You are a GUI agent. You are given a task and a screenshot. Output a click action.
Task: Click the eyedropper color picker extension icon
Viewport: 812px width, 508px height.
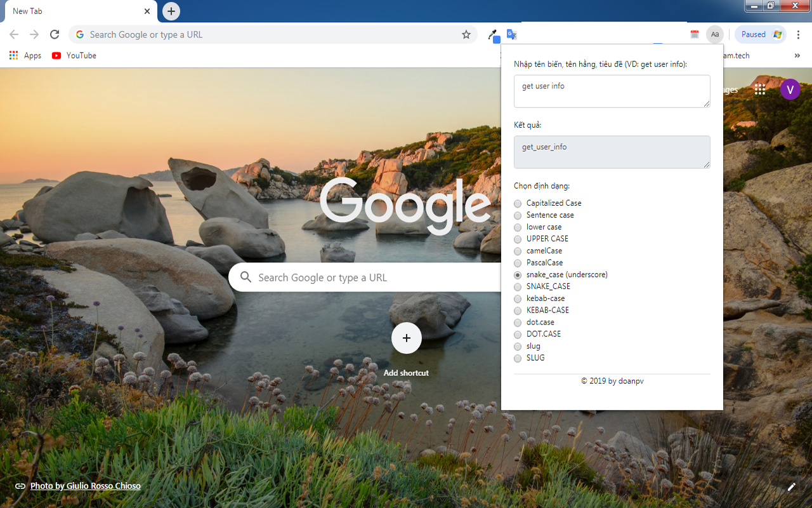click(x=492, y=35)
